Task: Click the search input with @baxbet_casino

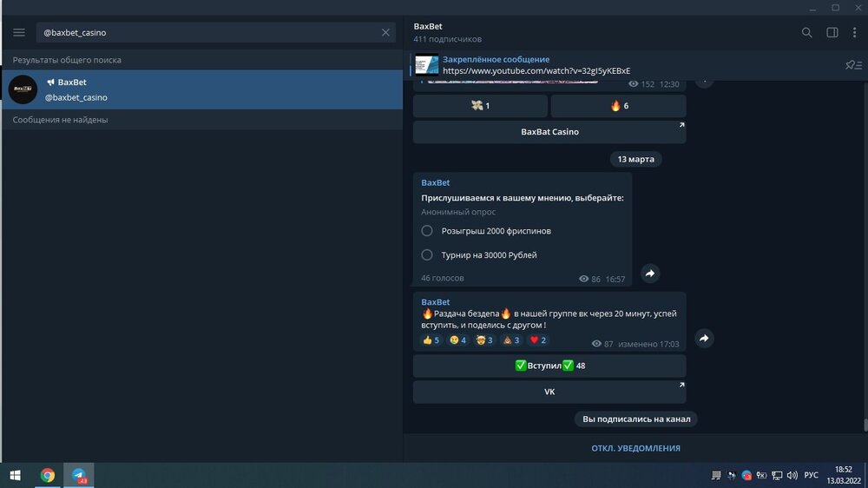Action: pyautogui.click(x=208, y=33)
